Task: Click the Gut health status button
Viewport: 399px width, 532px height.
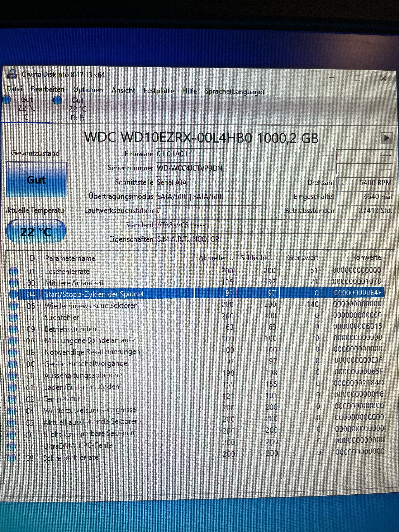Action: pyautogui.click(x=36, y=180)
